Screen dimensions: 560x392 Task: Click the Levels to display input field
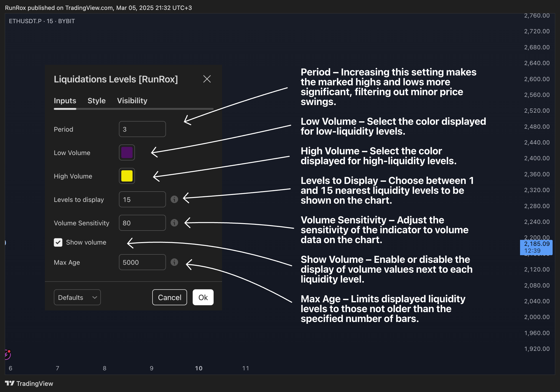(x=142, y=199)
